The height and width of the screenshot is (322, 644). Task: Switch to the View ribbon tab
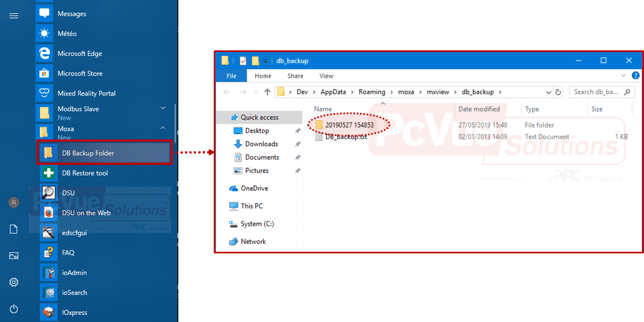point(326,76)
